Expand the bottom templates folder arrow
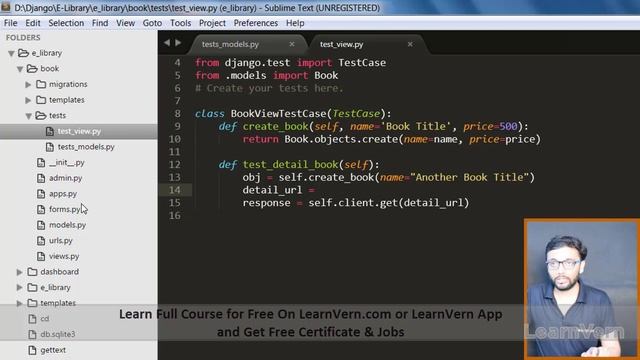Viewport: 640px width, 360px height. coord(20,303)
